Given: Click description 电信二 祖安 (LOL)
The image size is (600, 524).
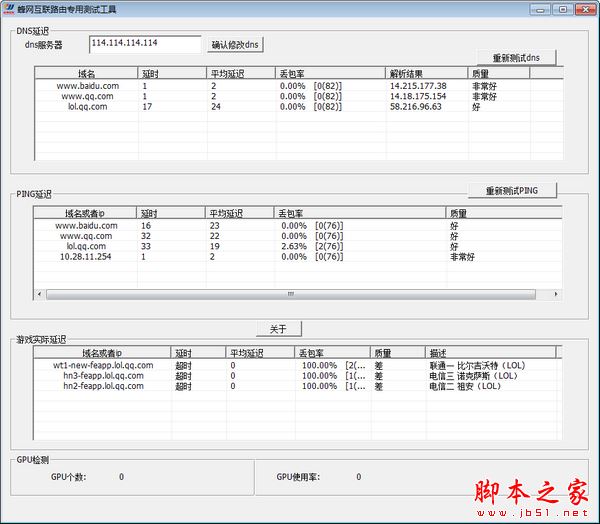Looking at the screenshot, I should 465,386.
